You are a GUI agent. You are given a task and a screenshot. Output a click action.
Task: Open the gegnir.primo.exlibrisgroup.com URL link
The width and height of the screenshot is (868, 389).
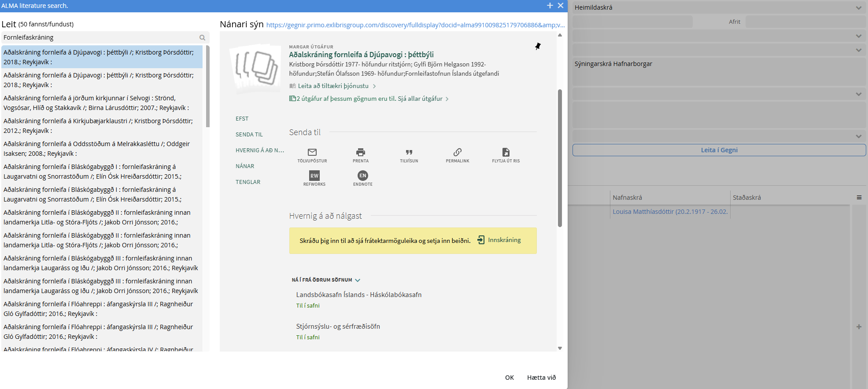coord(416,25)
